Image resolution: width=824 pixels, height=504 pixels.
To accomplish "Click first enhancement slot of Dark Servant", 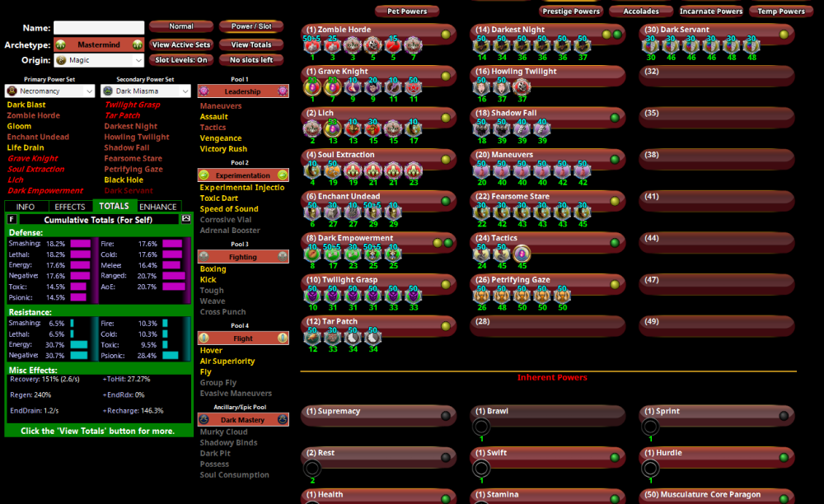I will (651, 46).
